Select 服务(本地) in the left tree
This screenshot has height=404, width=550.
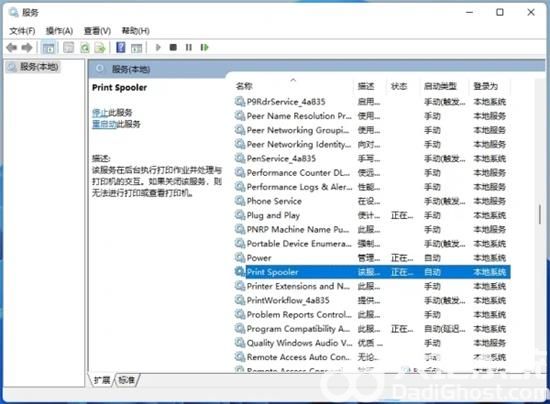pos(33,67)
